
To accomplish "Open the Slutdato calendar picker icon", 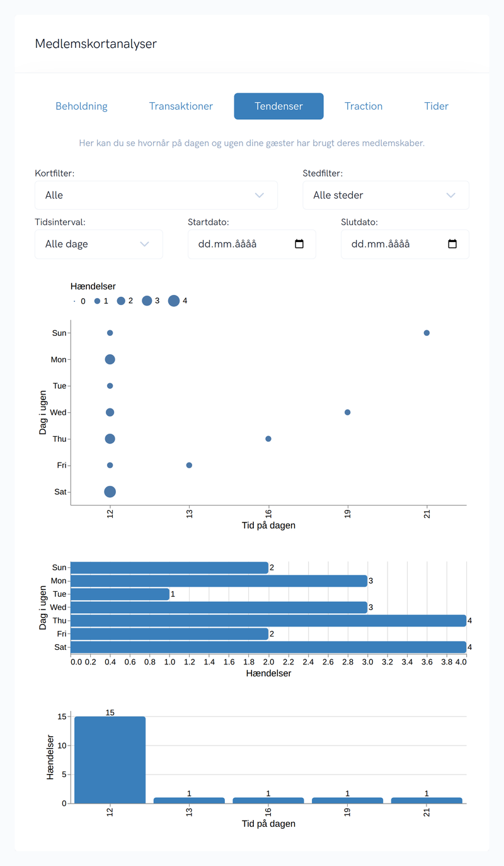I will click(452, 244).
